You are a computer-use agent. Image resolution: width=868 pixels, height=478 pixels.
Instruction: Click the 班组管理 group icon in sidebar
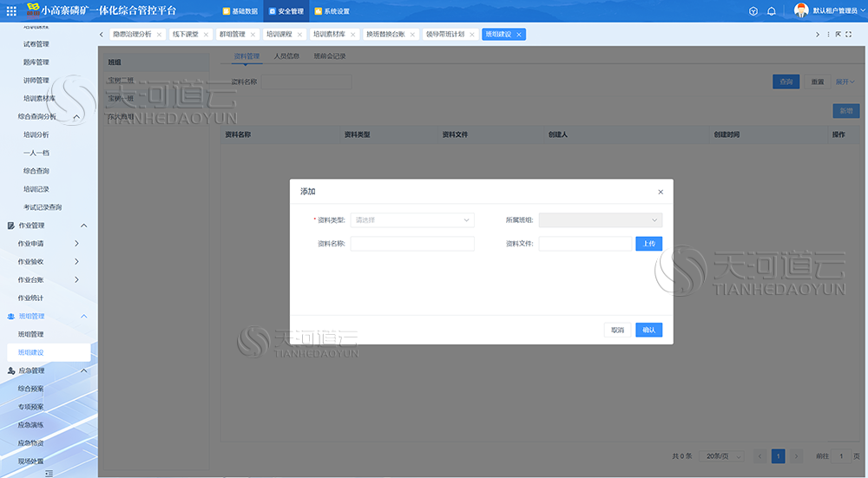pos(10,317)
